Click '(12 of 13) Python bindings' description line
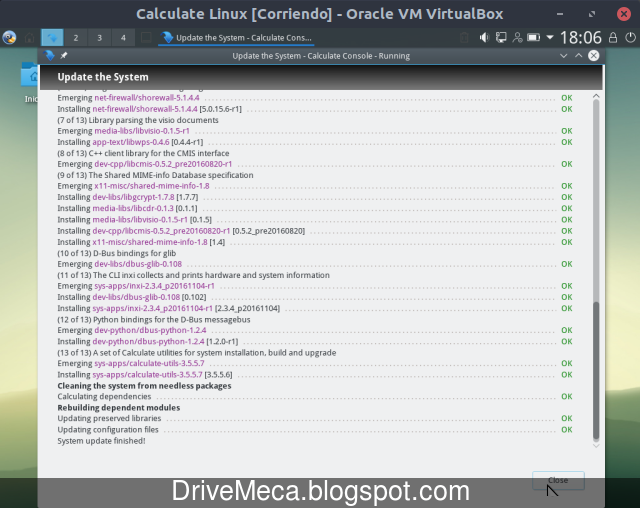Image resolution: width=640 pixels, height=508 pixels. point(154,319)
